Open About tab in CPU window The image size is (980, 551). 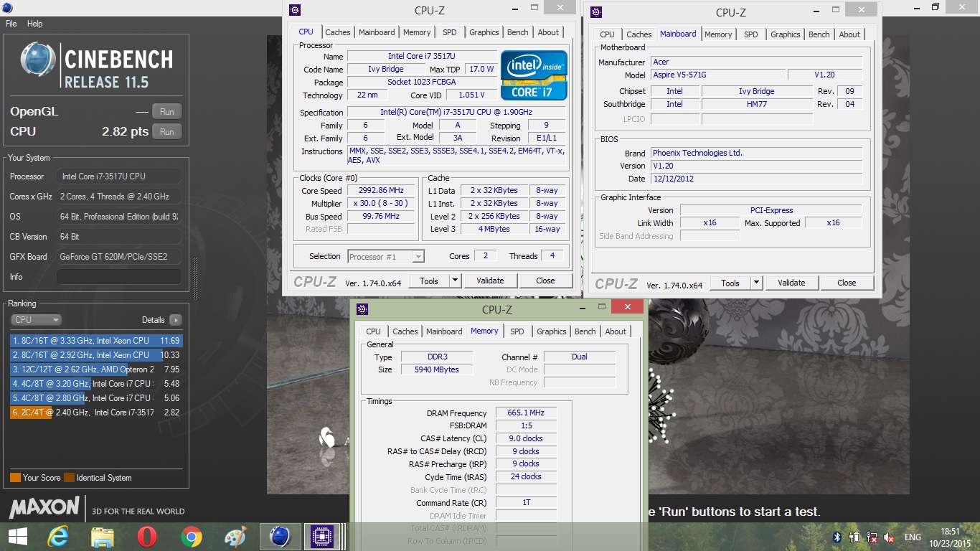[548, 32]
